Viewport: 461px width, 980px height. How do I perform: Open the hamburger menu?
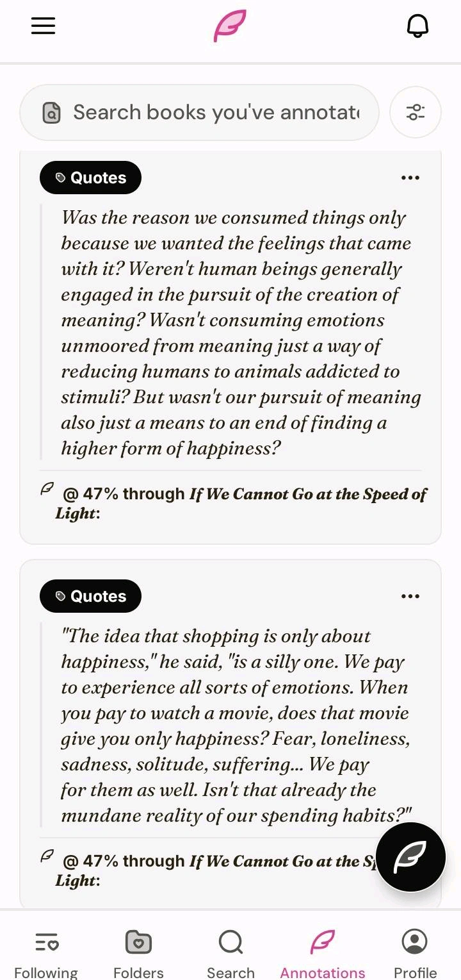43,26
